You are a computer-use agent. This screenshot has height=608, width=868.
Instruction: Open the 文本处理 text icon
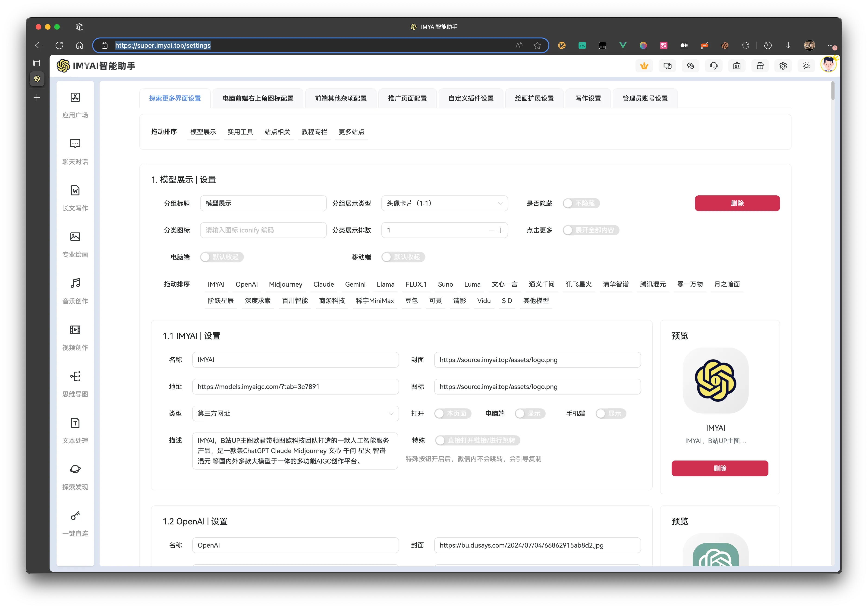(x=75, y=423)
